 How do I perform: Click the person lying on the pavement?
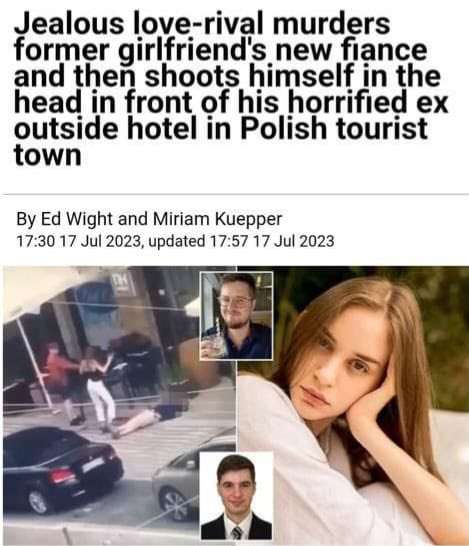(x=148, y=417)
